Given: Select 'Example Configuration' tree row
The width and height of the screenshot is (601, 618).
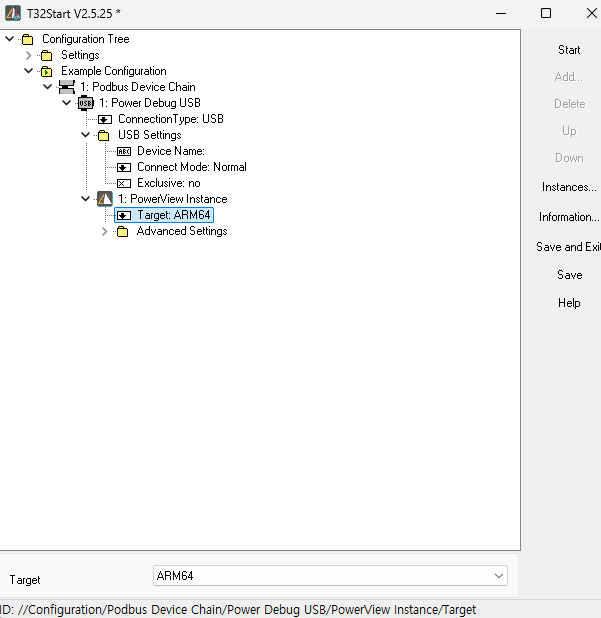Looking at the screenshot, I should [114, 71].
